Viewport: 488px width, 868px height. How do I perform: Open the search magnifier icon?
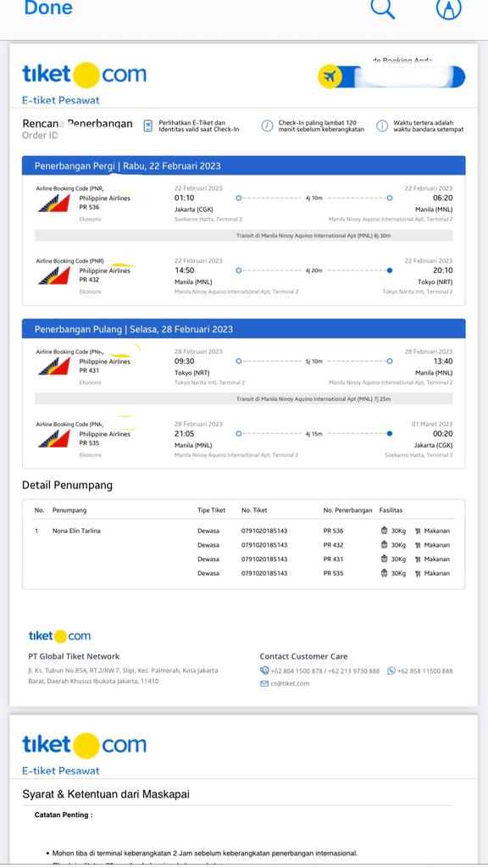pos(383,8)
